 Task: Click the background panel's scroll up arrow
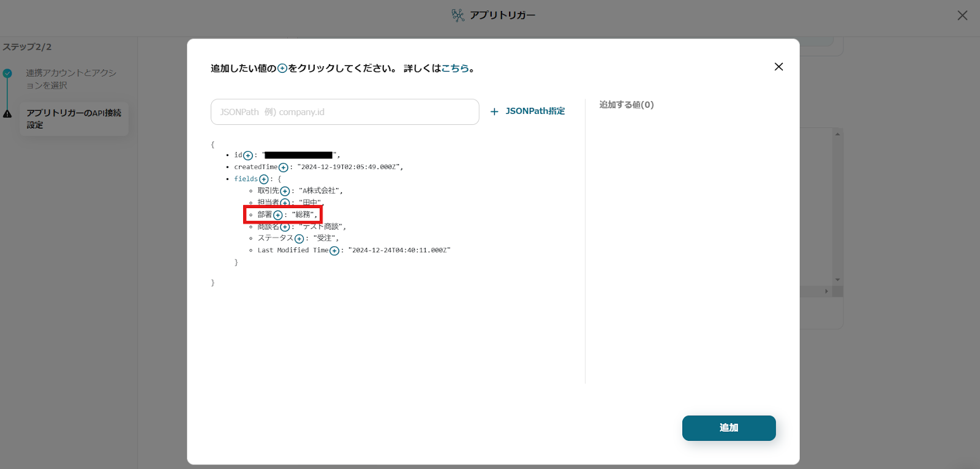(x=837, y=133)
